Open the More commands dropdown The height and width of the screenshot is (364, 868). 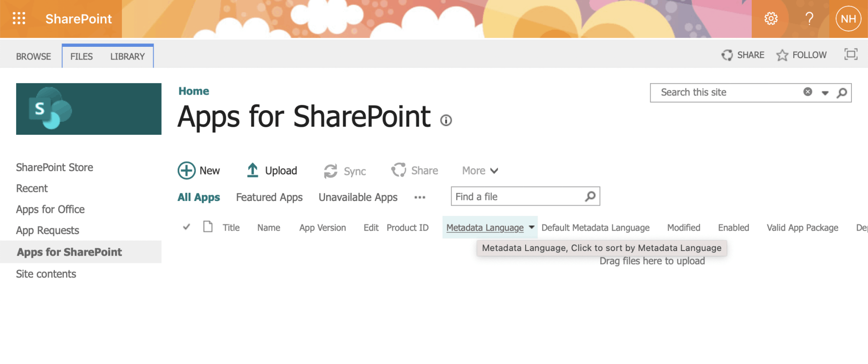[480, 171]
